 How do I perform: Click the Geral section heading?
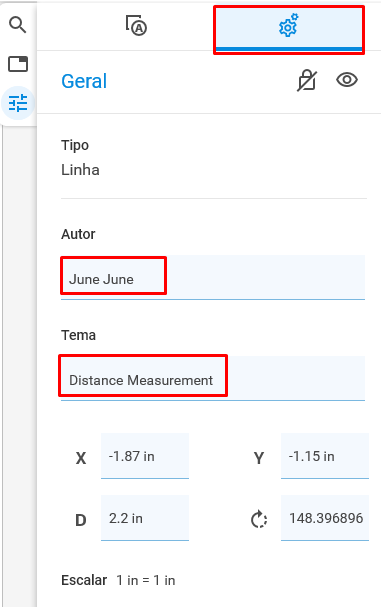84,81
